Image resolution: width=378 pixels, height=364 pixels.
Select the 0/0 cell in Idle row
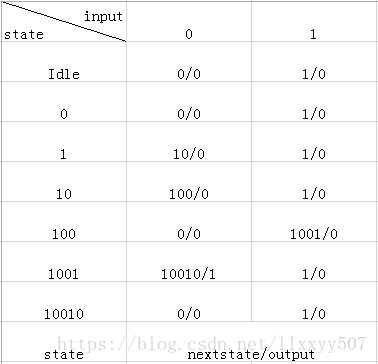pos(189,62)
